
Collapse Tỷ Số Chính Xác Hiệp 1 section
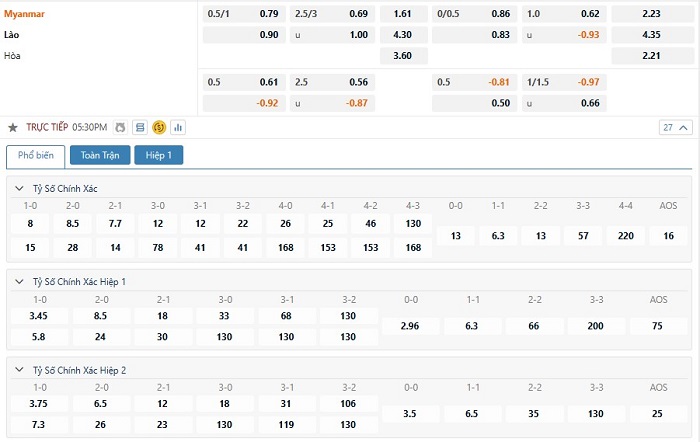(19, 282)
